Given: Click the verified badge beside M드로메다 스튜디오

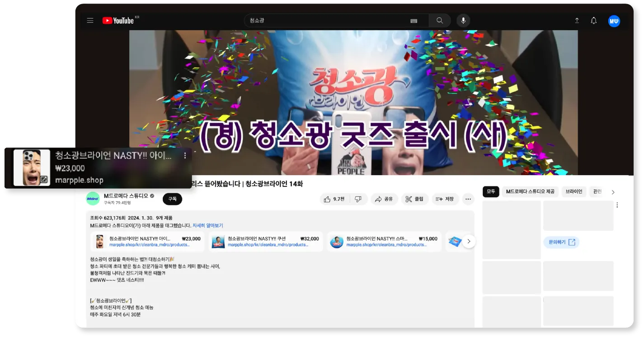Looking at the screenshot, I should click(152, 196).
